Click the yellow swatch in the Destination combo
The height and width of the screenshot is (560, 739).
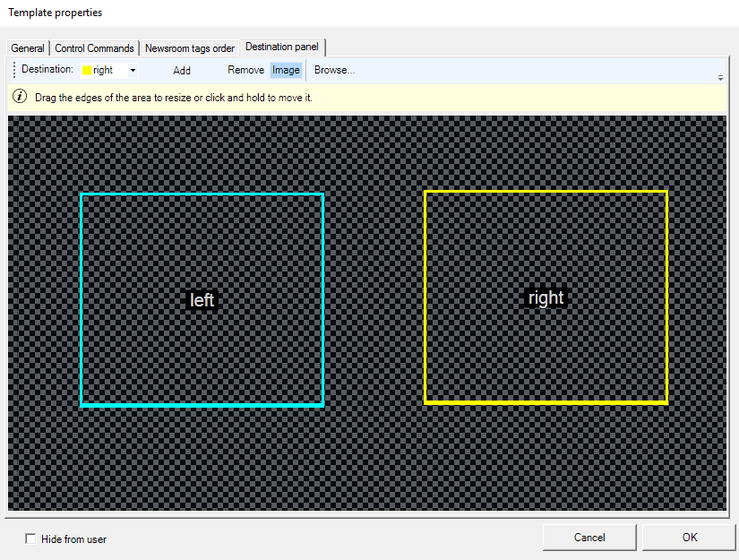87,71
